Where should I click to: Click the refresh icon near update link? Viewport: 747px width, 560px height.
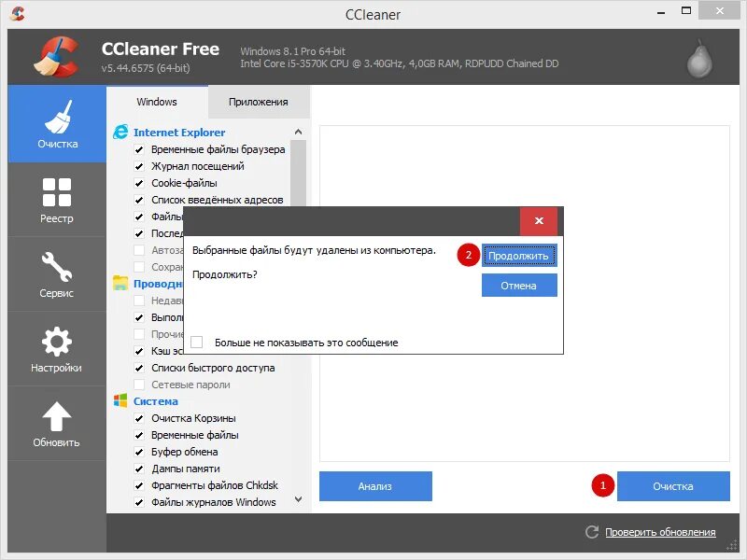coord(592,532)
